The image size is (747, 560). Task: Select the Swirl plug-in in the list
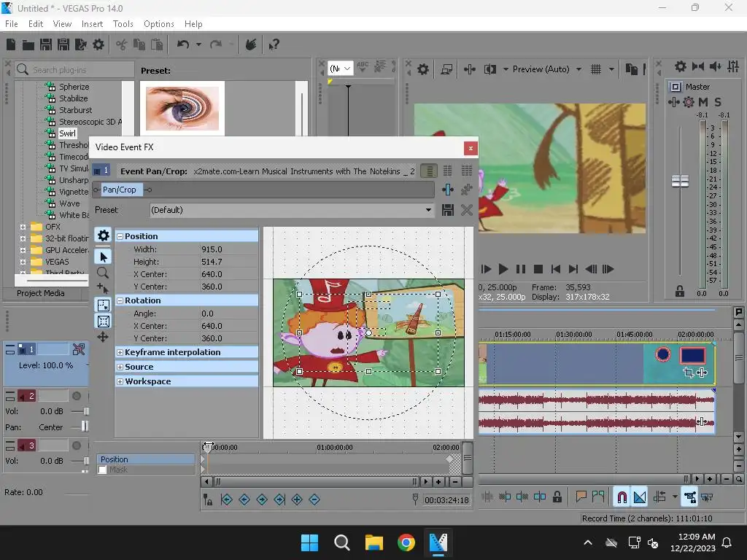pos(67,133)
